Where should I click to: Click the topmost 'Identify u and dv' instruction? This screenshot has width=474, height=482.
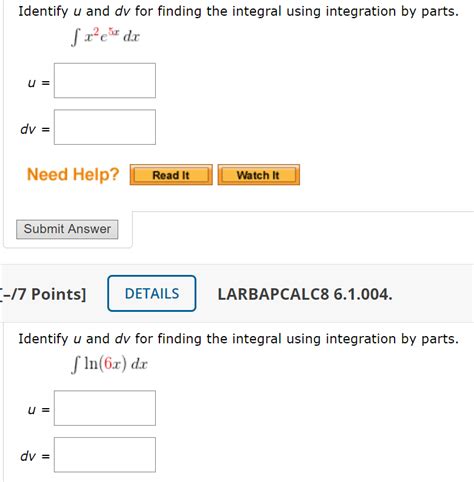238,11
